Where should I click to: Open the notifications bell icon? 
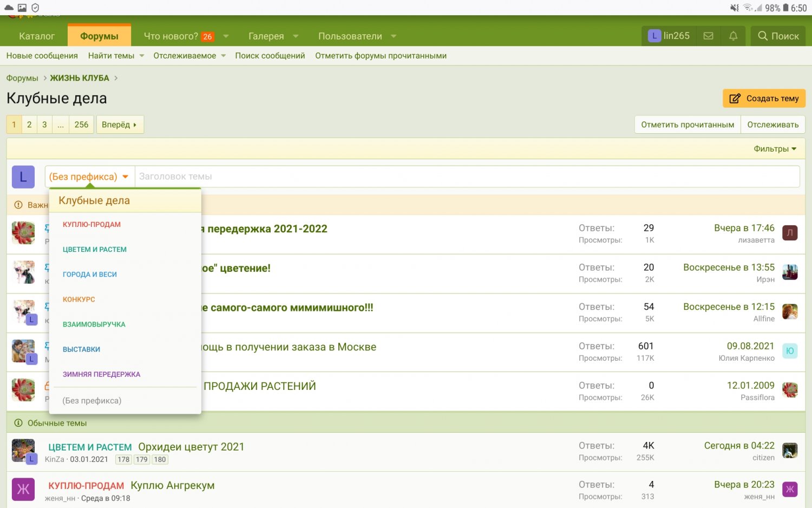click(x=733, y=36)
